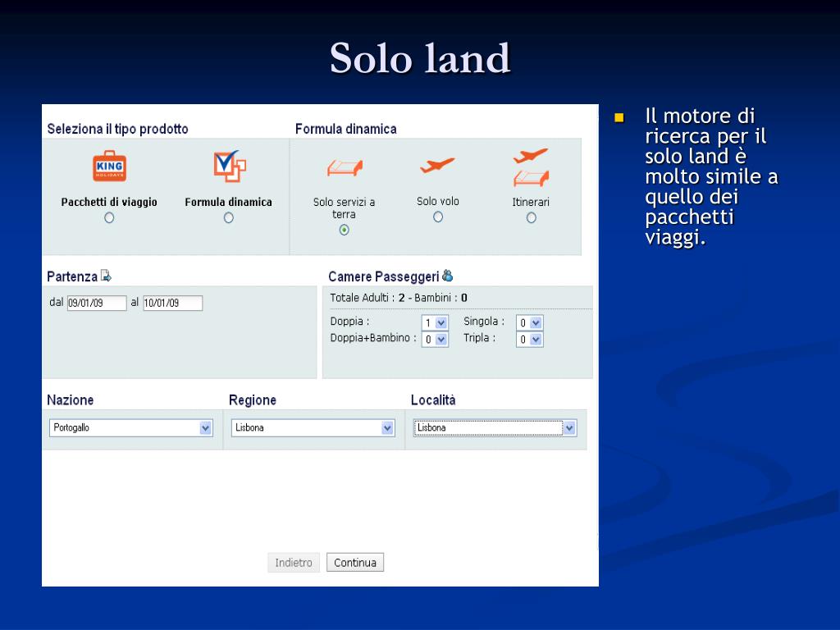The height and width of the screenshot is (630, 840).
Task: Click the disabled Indietro button
Action: tap(294, 563)
